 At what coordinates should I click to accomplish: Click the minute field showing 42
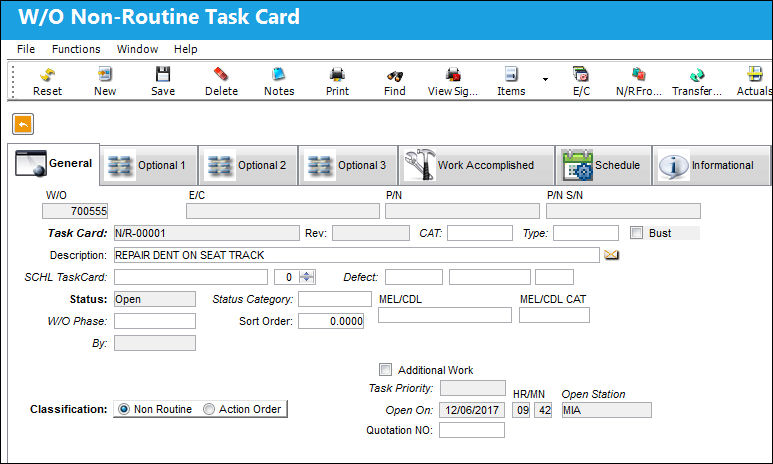click(543, 410)
